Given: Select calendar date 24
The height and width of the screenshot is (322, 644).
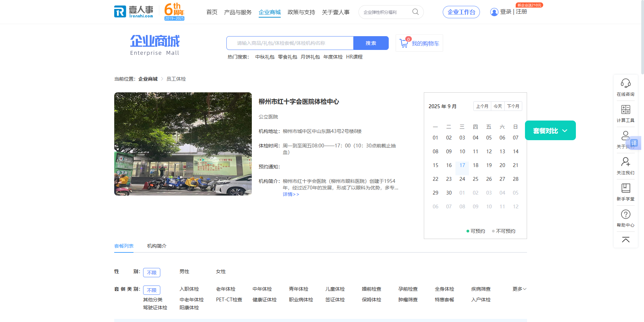Looking at the screenshot, I should click(462, 179).
